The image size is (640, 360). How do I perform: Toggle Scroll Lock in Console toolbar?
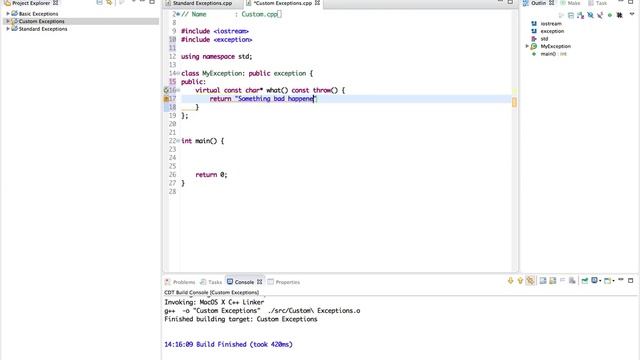553,280
